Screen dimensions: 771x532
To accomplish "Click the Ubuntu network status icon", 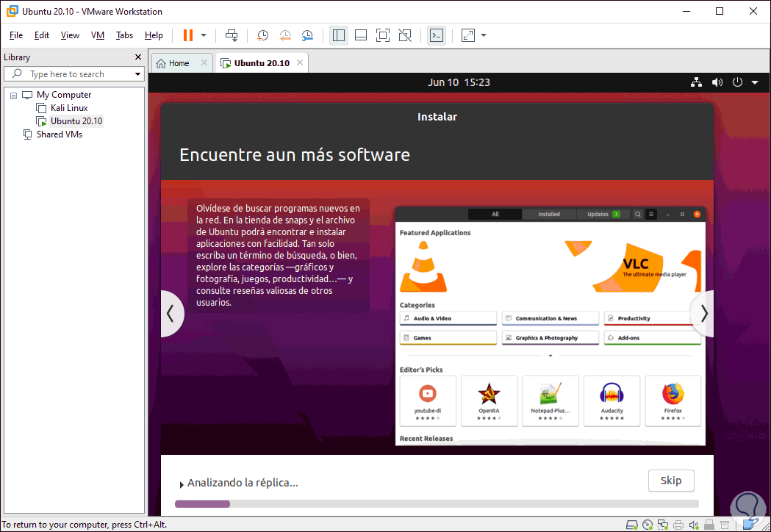I will pos(696,82).
